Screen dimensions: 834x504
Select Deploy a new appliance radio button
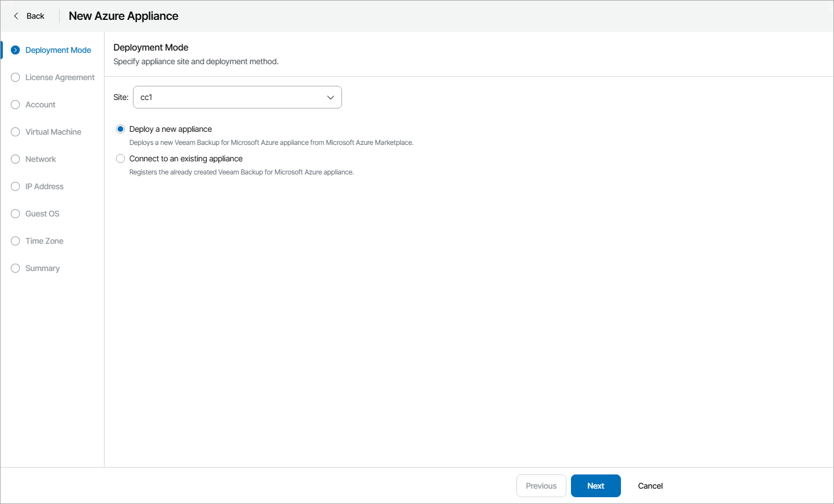120,129
